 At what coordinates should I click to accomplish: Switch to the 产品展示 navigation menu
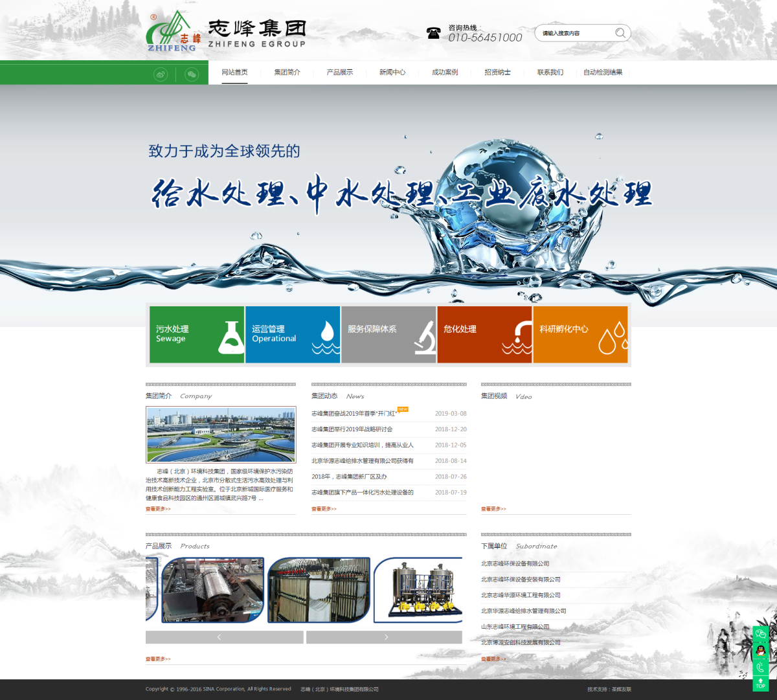coord(340,72)
